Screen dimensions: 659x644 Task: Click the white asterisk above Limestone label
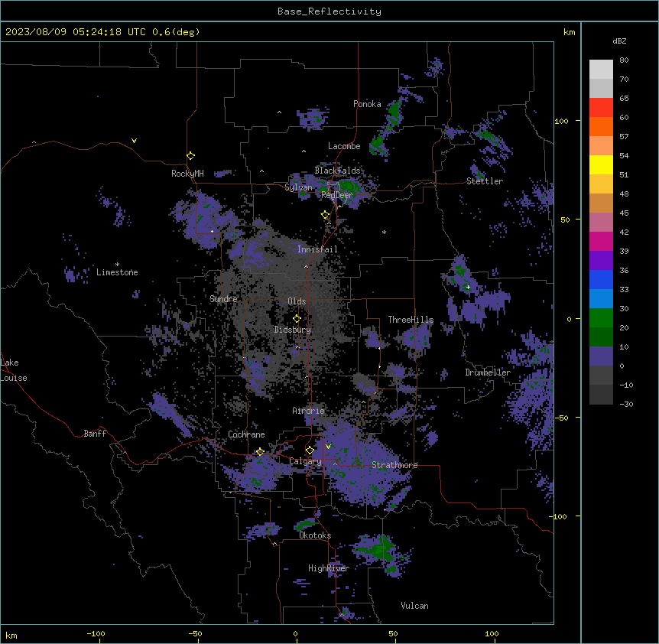coord(117,265)
